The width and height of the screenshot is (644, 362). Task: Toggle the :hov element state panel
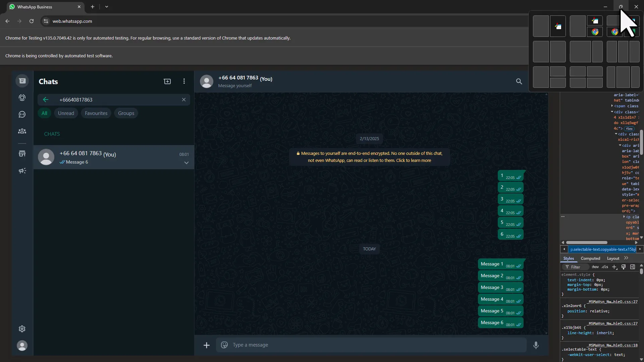(595, 267)
